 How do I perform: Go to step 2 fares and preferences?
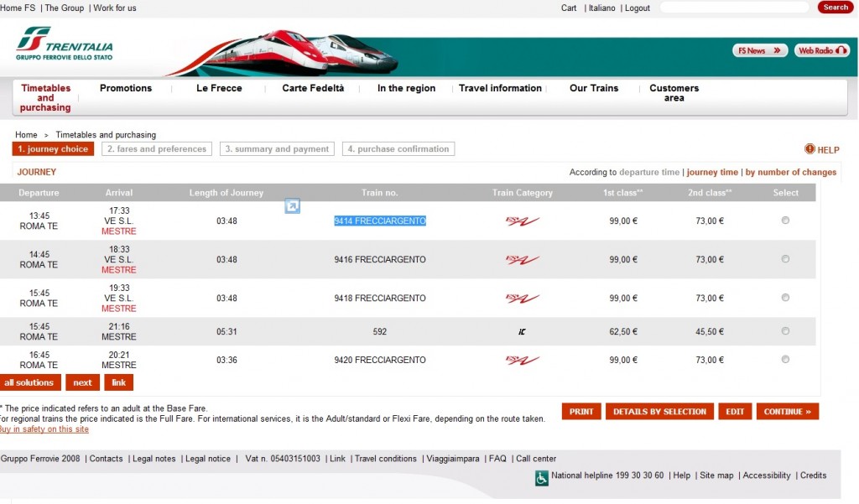click(157, 149)
